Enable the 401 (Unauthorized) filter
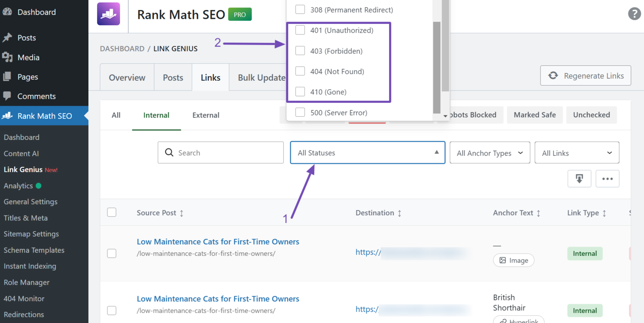644x323 pixels. coord(300,30)
